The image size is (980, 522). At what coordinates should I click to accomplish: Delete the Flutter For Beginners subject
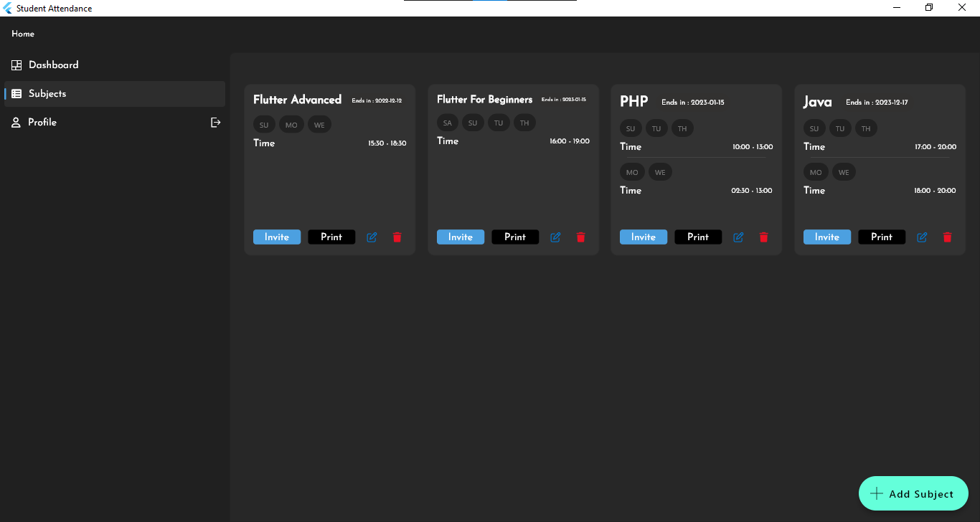(x=580, y=237)
